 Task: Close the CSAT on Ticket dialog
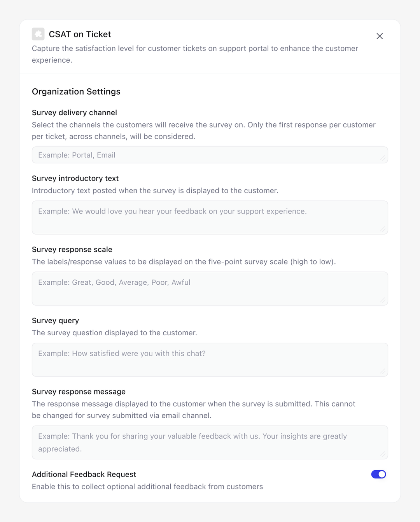pyautogui.click(x=380, y=36)
